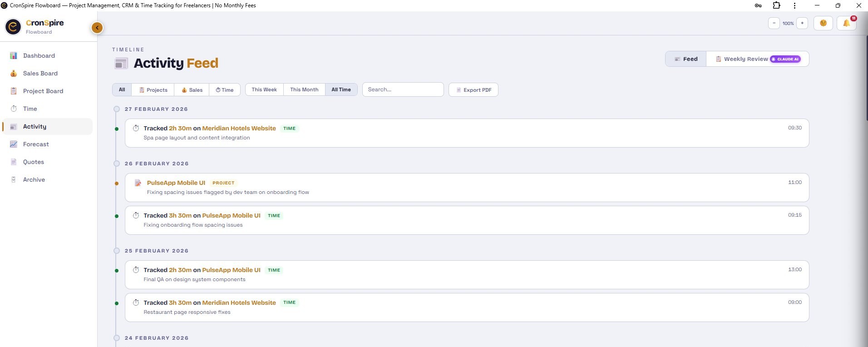Click the TIME tag on the 09:30 entry
The height and width of the screenshot is (347, 868).
click(289, 129)
